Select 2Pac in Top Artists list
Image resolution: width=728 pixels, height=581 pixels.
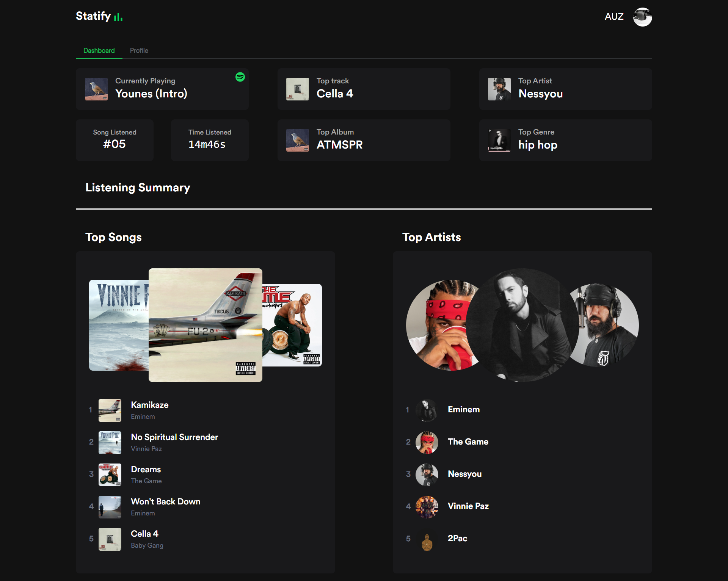[x=458, y=538]
